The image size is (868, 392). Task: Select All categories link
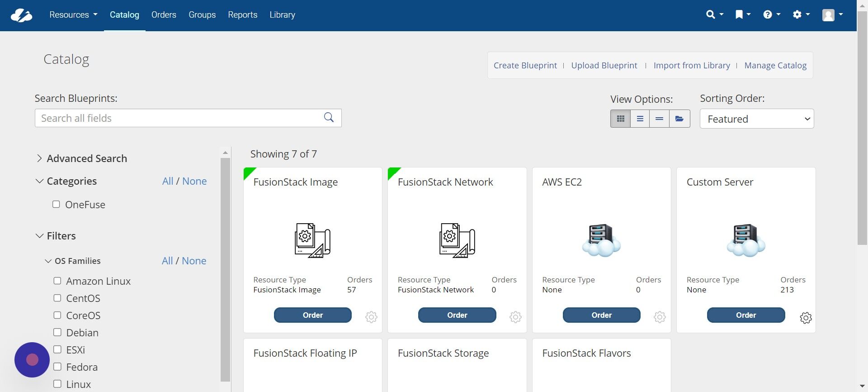pos(168,181)
